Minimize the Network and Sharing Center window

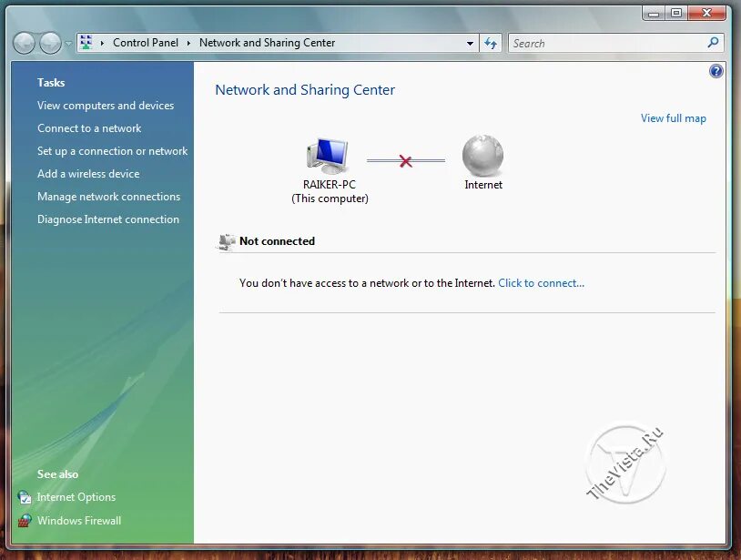point(654,14)
